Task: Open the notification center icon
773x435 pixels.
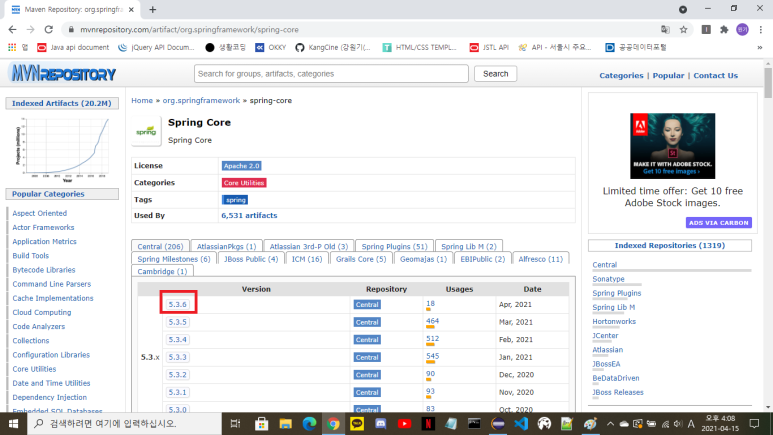Action: coord(754,424)
